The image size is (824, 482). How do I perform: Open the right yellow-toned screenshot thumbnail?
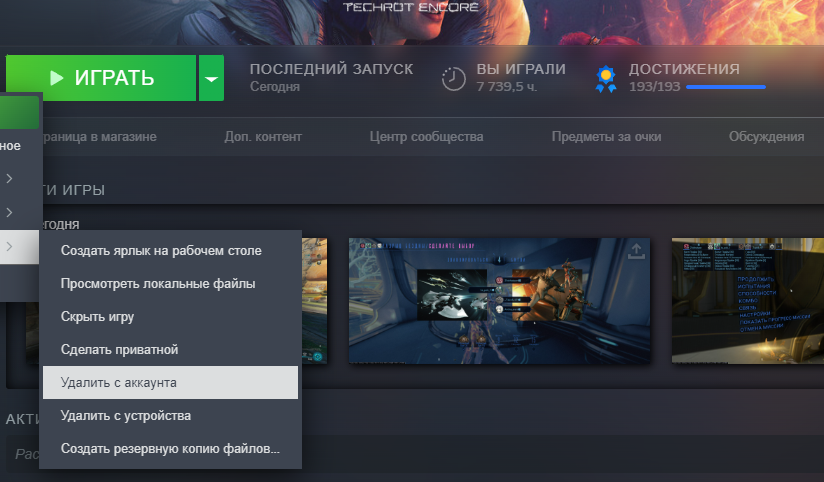[748, 301]
